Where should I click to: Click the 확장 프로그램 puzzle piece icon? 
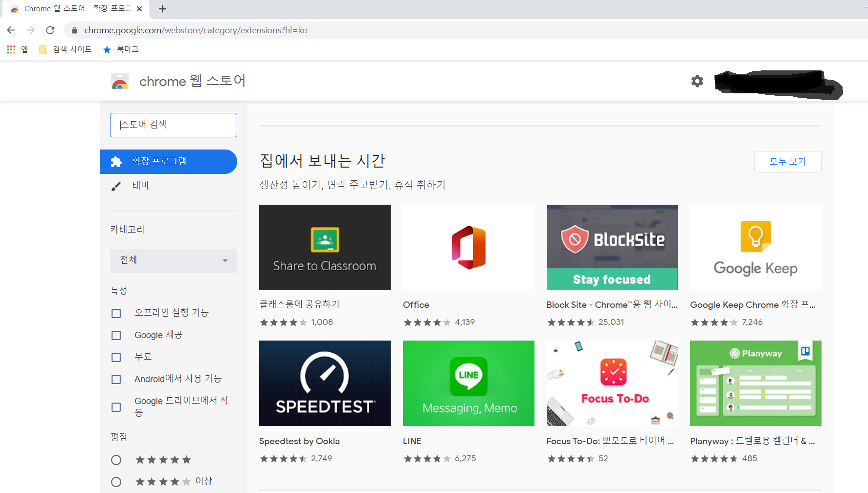(116, 162)
